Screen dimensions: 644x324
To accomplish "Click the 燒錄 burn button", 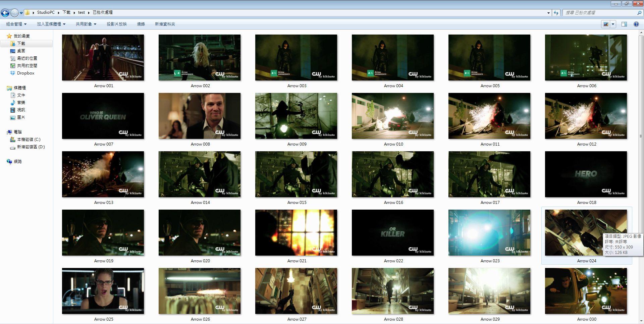I will point(141,24).
